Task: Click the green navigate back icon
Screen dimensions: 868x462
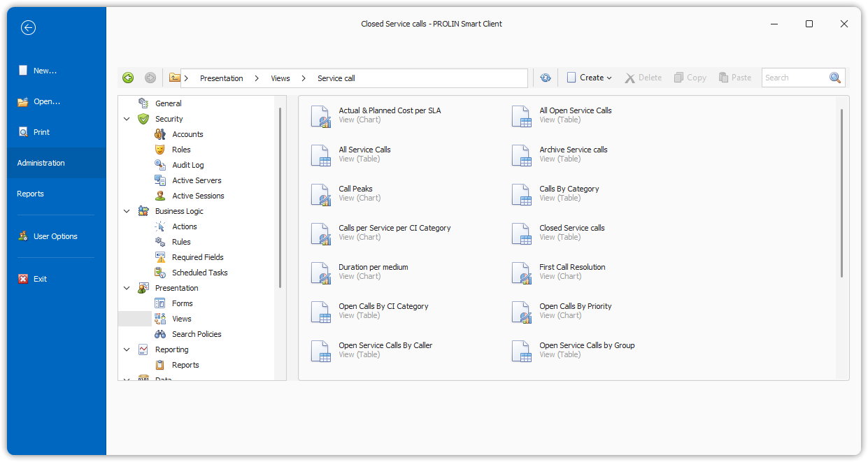Action: point(128,78)
